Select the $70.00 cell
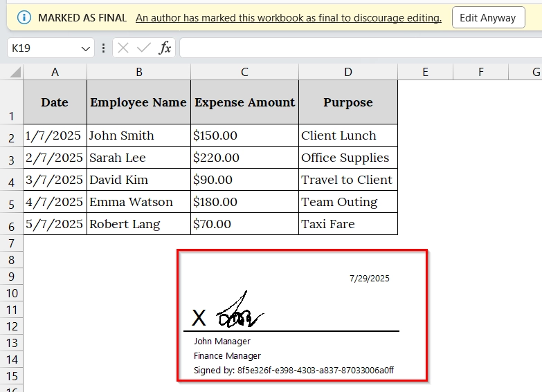This screenshot has width=542, height=392. 244,224
